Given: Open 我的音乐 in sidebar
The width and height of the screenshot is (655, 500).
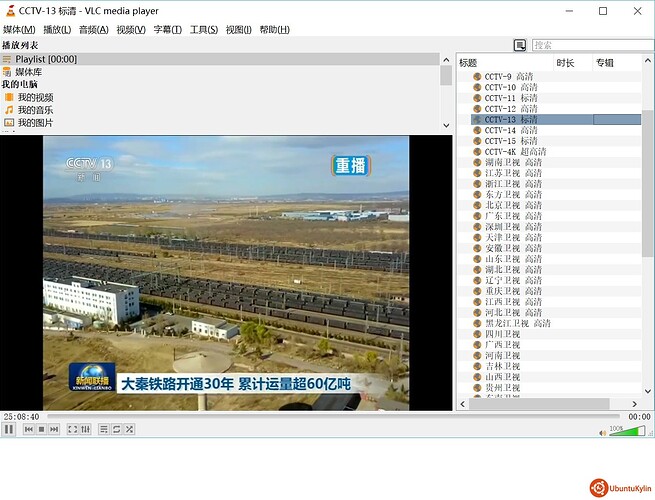Looking at the screenshot, I should click(x=36, y=110).
